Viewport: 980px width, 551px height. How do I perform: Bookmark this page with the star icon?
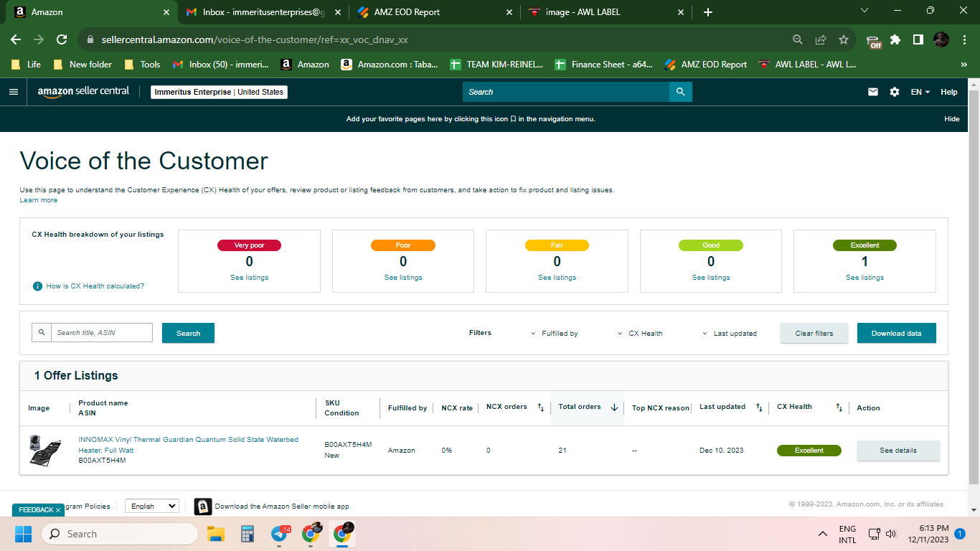(x=844, y=40)
